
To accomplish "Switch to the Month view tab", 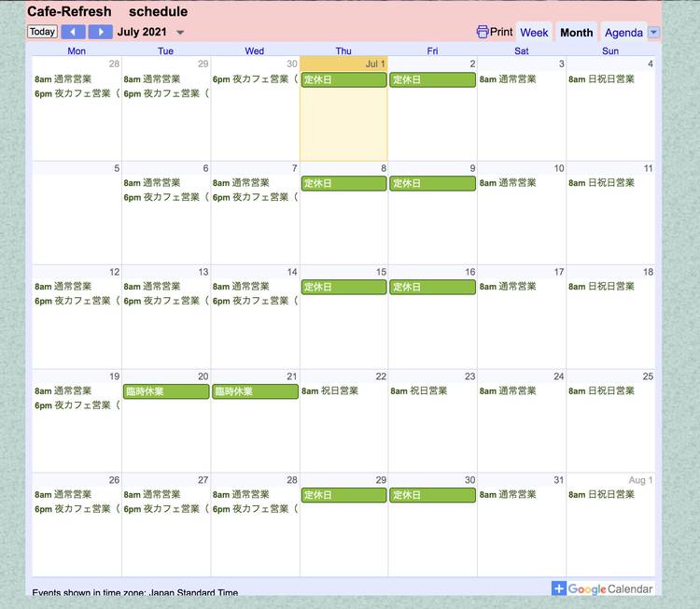I will [576, 32].
